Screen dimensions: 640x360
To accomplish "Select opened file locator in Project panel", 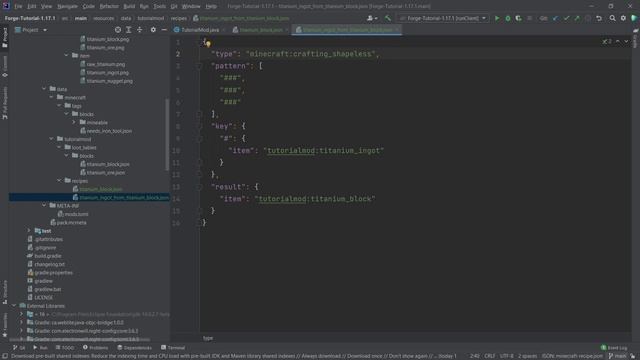I will 118,30.
